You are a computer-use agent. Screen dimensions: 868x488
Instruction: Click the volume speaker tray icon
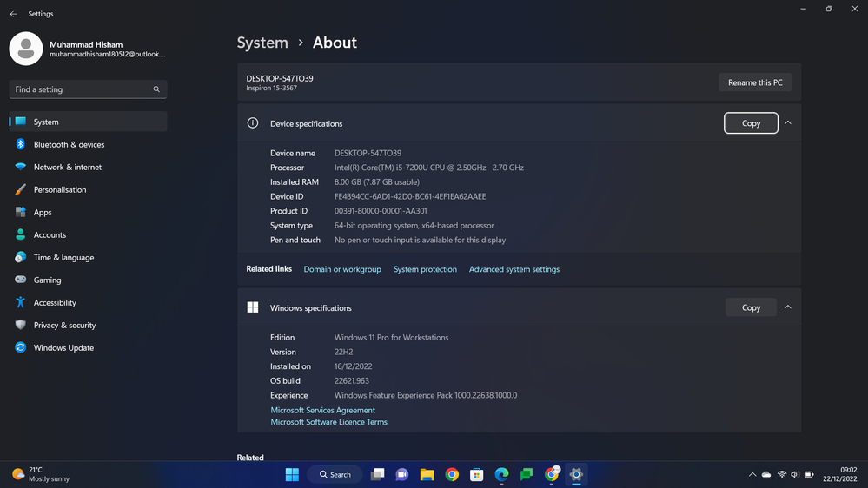(x=795, y=475)
